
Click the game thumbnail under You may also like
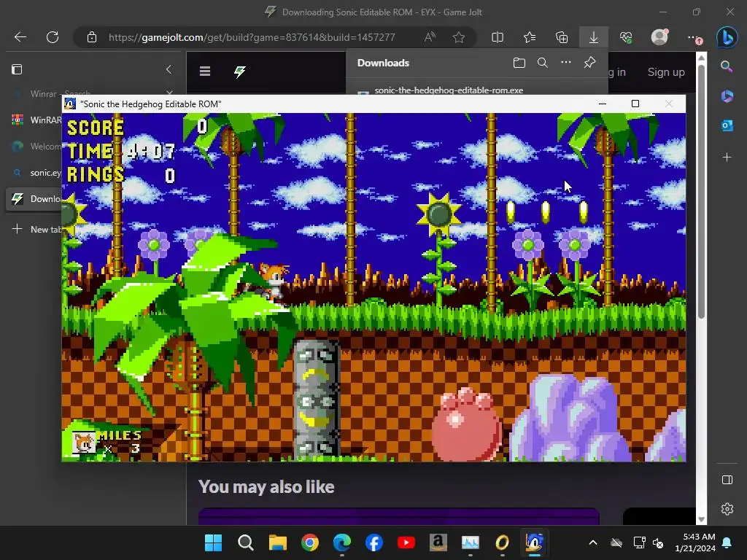(399, 516)
